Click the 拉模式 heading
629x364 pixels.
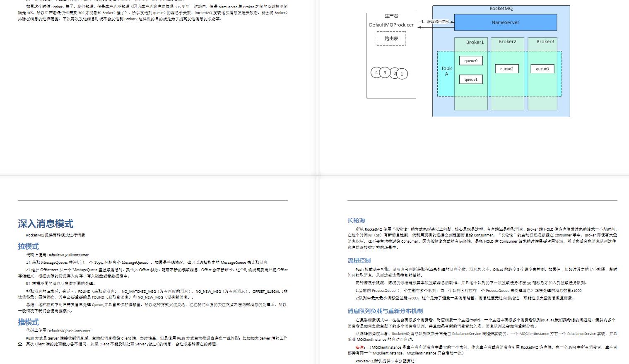(x=28, y=246)
